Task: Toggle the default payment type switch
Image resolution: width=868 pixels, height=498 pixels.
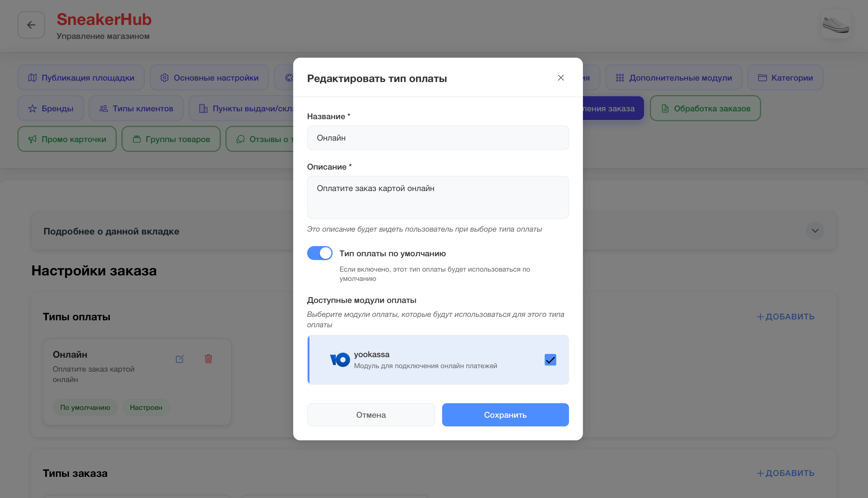Action: [x=320, y=253]
